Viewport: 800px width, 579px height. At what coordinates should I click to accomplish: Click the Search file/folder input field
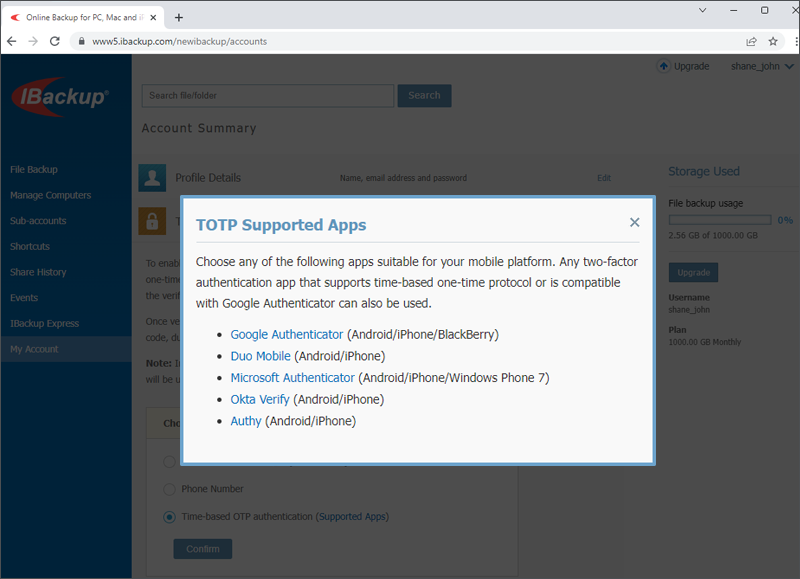[x=268, y=95]
